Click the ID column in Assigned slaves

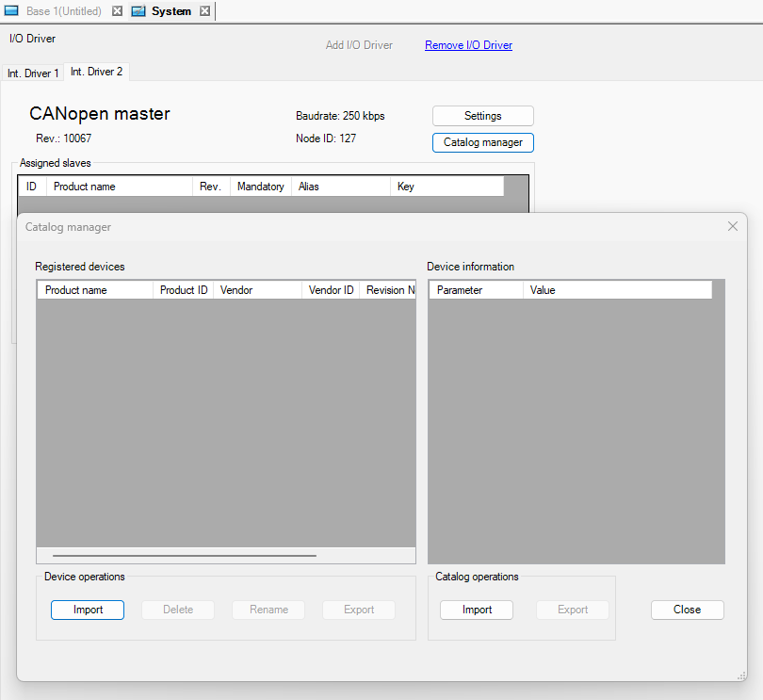point(32,187)
